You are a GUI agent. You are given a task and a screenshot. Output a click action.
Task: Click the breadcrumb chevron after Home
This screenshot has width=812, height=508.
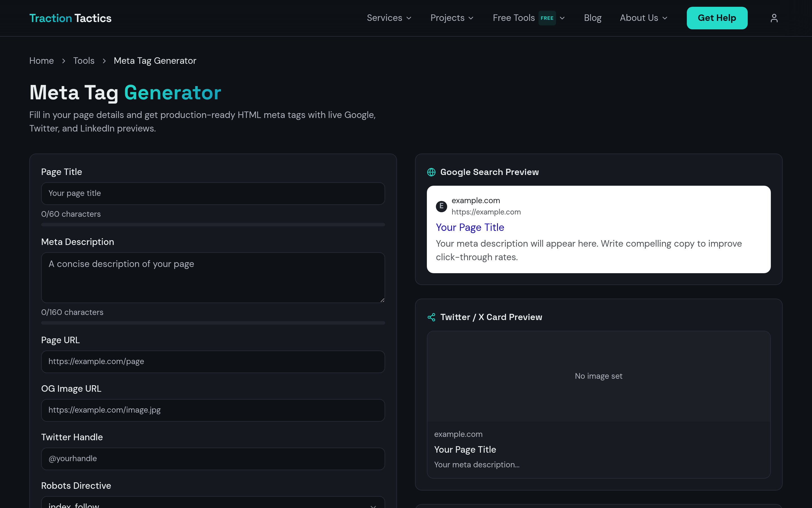63,61
